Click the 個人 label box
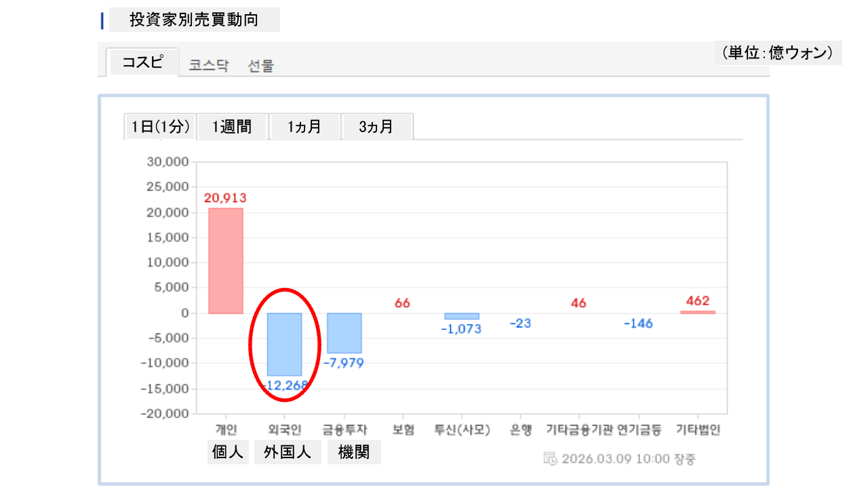The width and height of the screenshot is (868, 488). coord(228,453)
